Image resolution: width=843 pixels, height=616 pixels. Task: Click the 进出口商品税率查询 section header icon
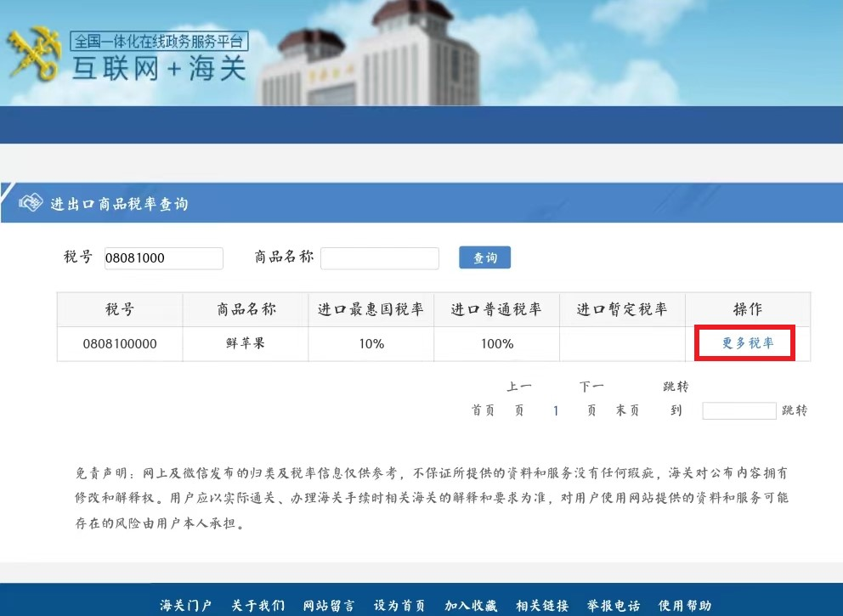30,202
